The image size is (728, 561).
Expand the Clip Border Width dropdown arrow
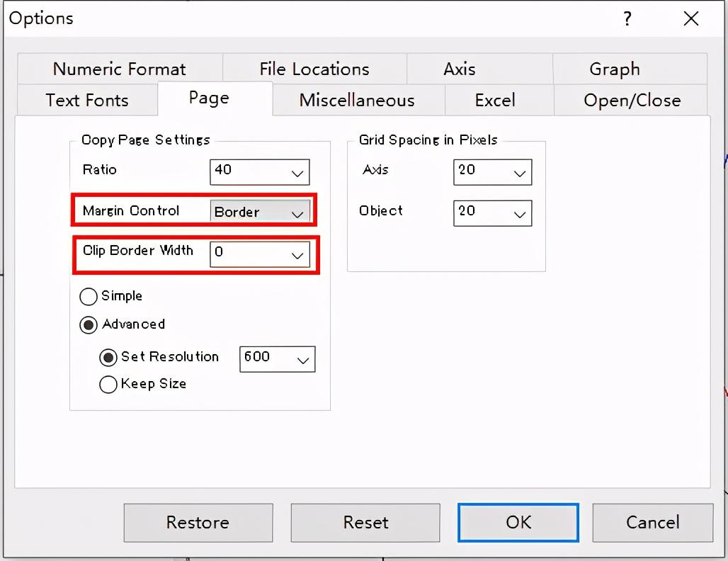297,256
